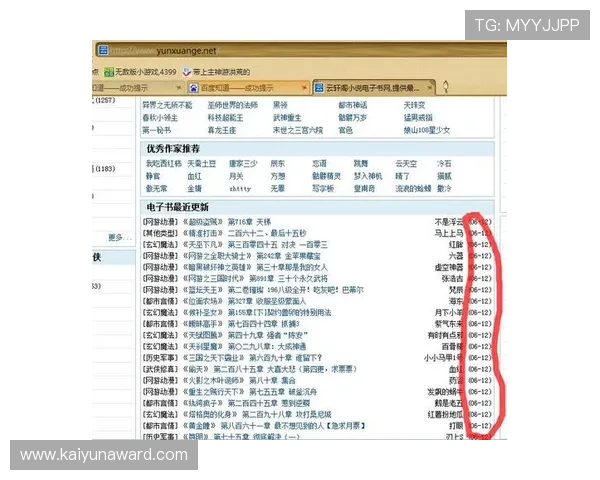Open chapter 二百六十二、最后十五秒
This screenshot has width=600, height=480.
tap(267, 233)
